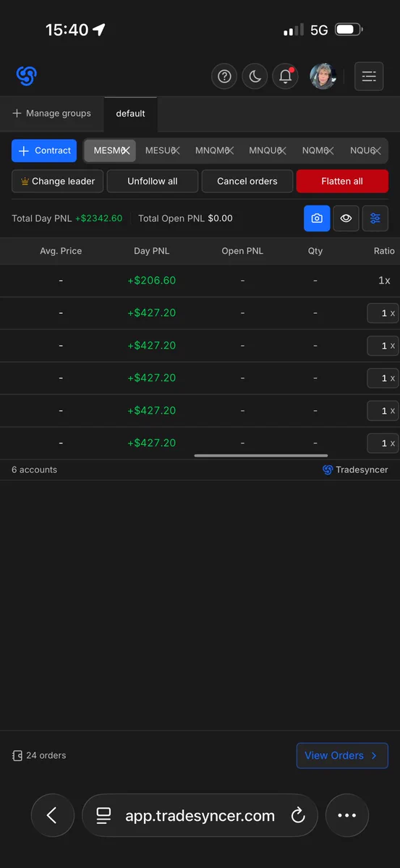This screenshot has width=400, height=868.
Task: Click the Qty column header
Action: (x=315, y=251)
